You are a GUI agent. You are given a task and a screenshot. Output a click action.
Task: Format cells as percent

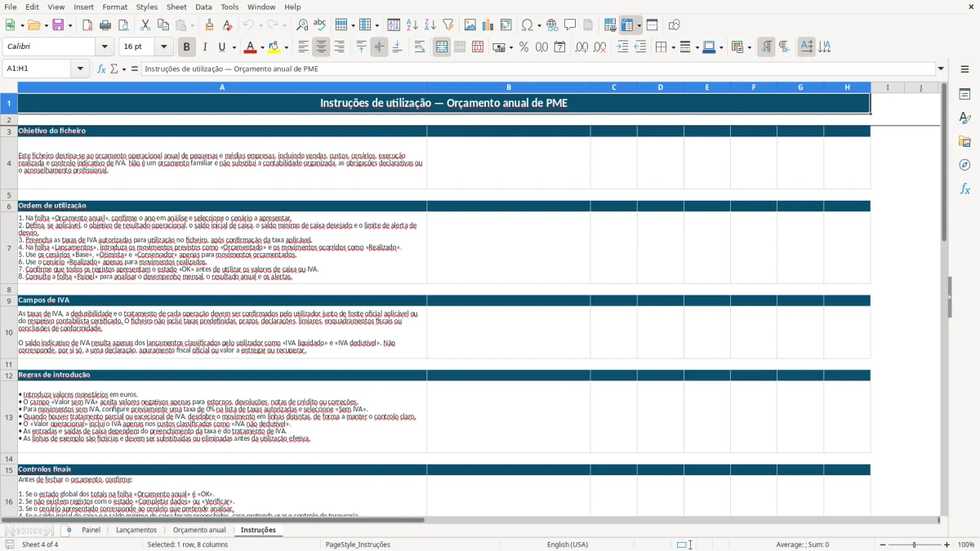click(523, 47)
